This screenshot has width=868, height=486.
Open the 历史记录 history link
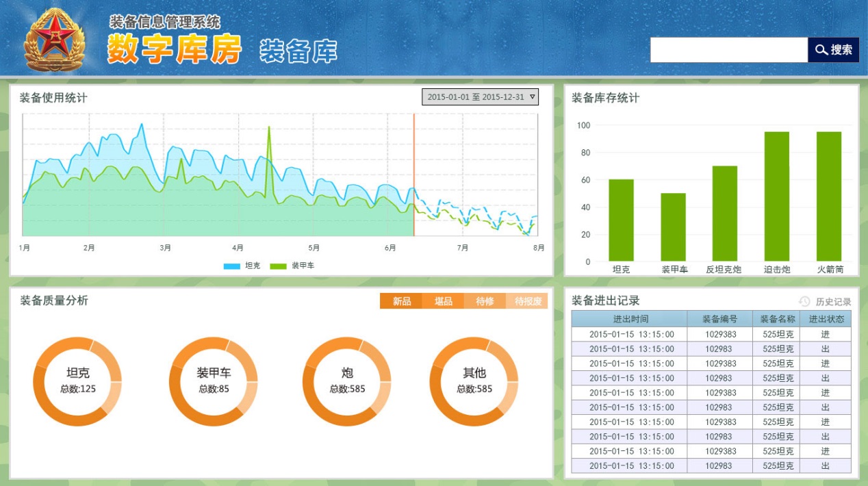pos(833,302)
